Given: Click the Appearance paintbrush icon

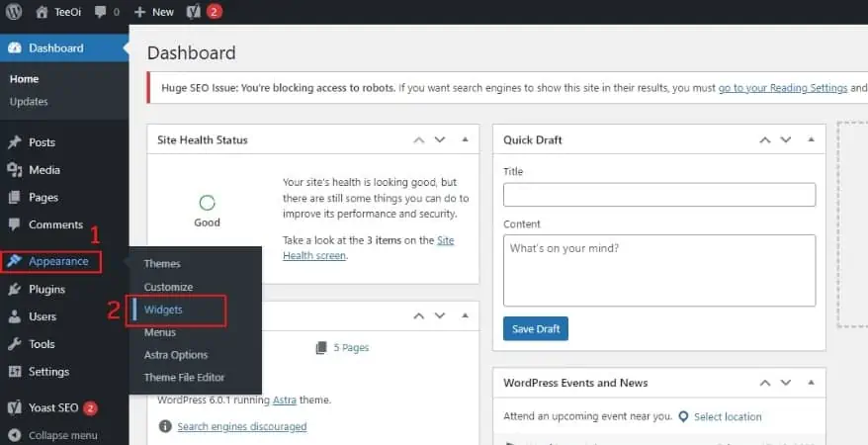Looking at the screenshot, I should tap(15, 261).
